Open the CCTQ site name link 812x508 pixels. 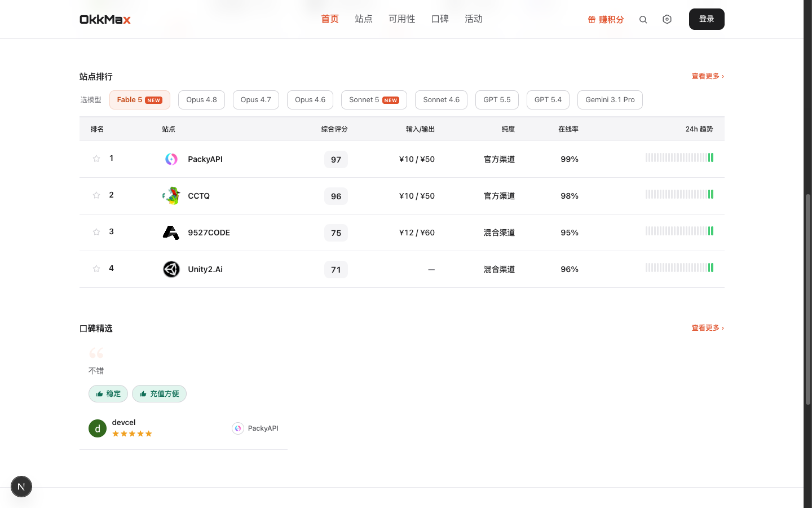coord(198,196)
